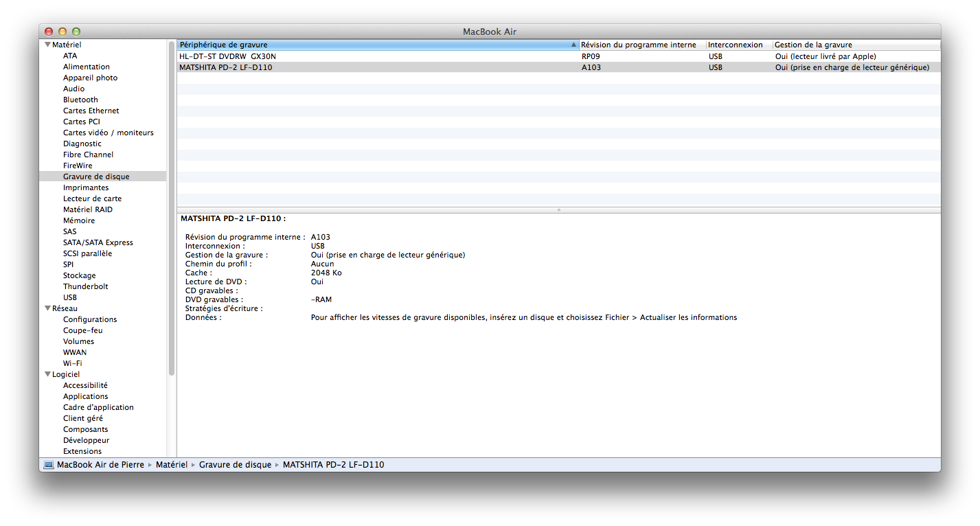Open the Imprimantes category
980x526 pixels.
(x=86, y=187)
